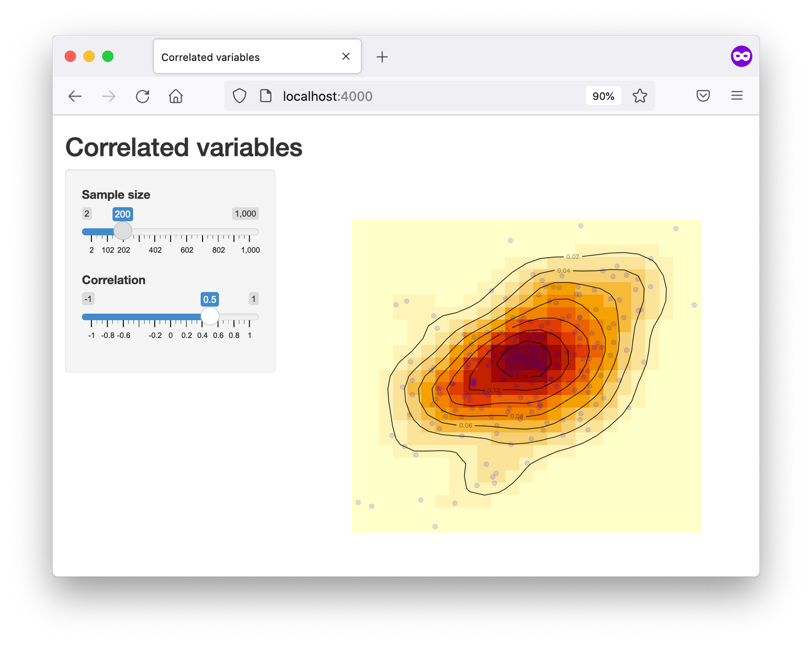Image resolution: width=812 pixels, height=646 pixels.
Task: Set Correlation slider to -0.2 mark
Action: point(155,317)
